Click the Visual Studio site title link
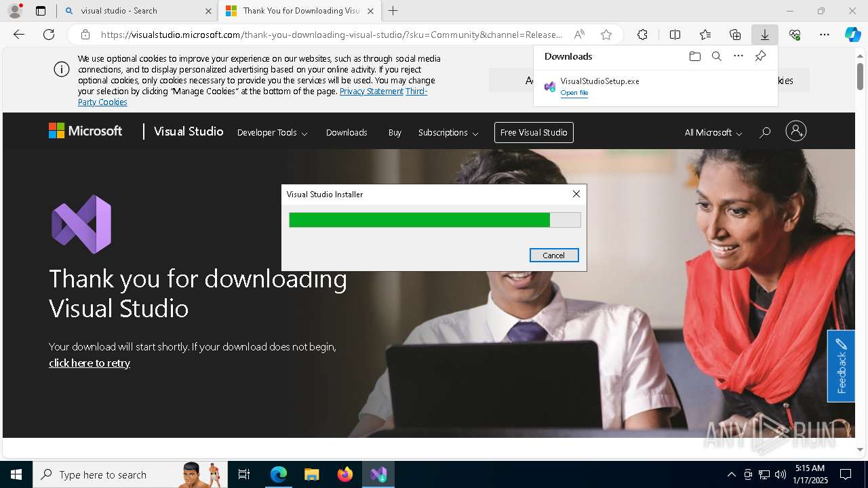 [x=189, y=131]
